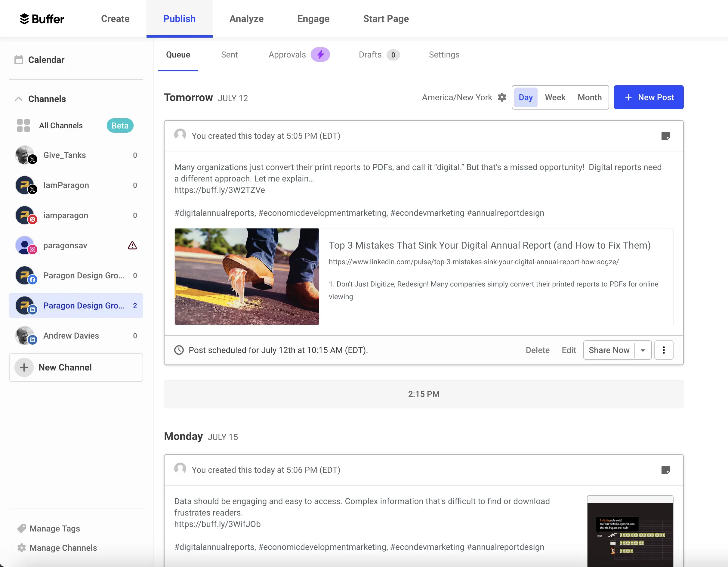Click the Drafts count badge showing zero
Image resolution: width=728 pixels, height=567 pixels.
[x=393, y=54]
